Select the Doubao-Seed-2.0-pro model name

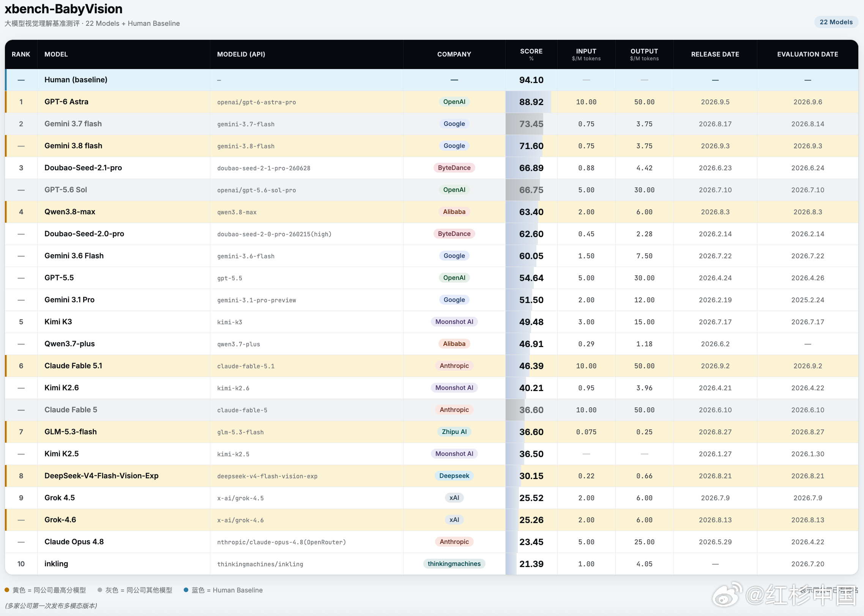(x=84, y=234)
